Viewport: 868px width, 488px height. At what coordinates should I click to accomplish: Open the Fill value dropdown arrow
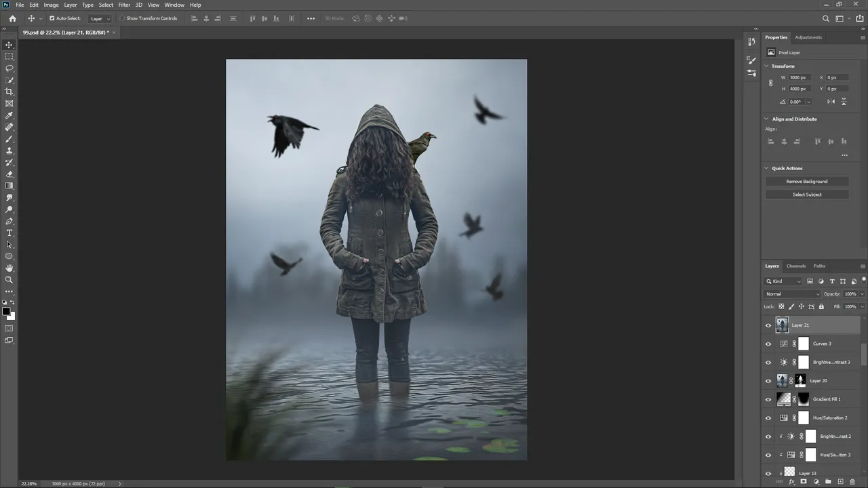pyautogui.click(x=862, y=306)
